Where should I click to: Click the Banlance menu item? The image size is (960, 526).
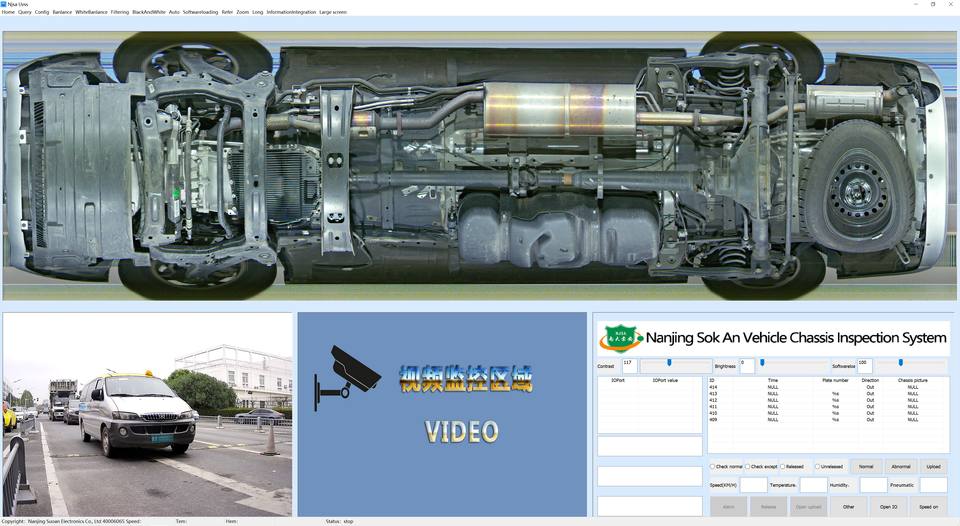(62, 12)
